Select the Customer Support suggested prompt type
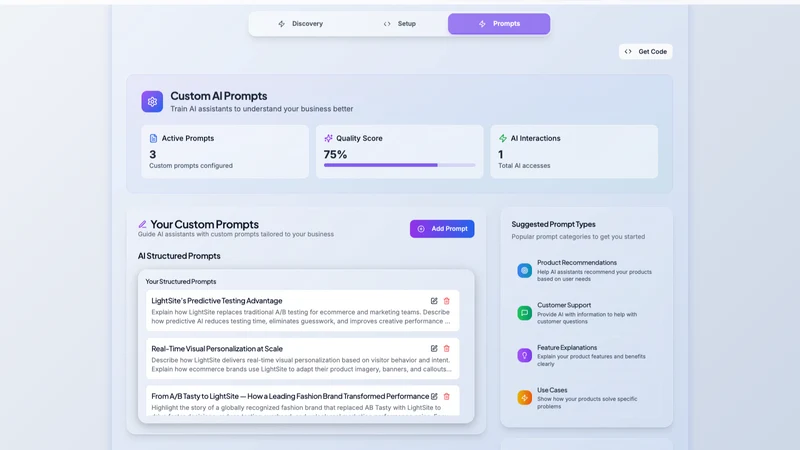The height and width of the screenshot is (450, 800). coord(586,313)
